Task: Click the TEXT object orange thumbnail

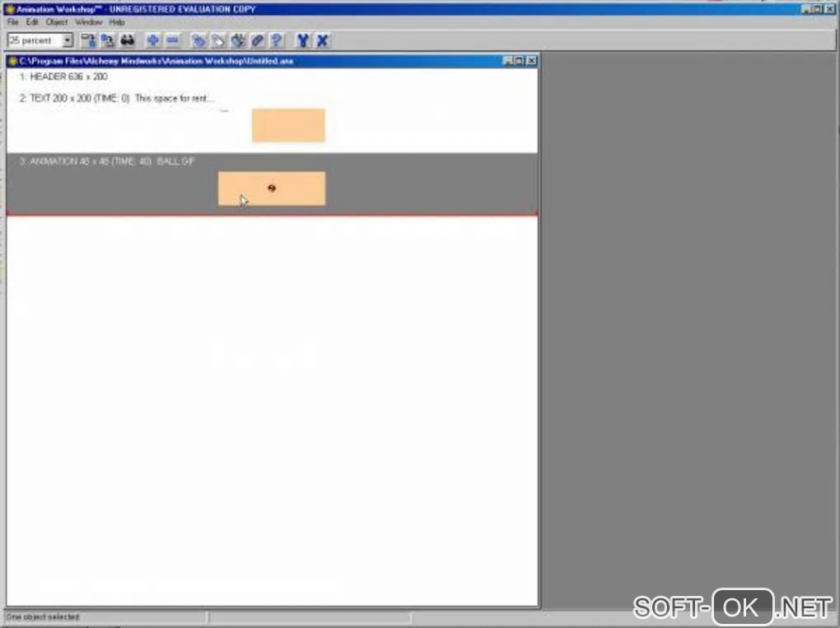Action: pyautogui.click(x=288, y=125)
